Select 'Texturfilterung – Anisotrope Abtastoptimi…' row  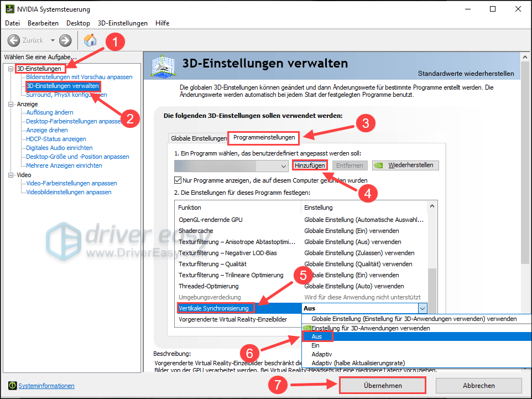click(x=301, y=242)
